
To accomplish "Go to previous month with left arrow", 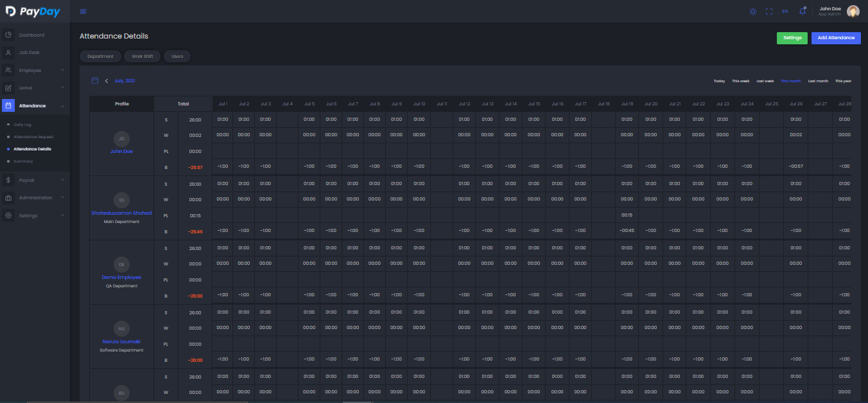I will point(107,81).
